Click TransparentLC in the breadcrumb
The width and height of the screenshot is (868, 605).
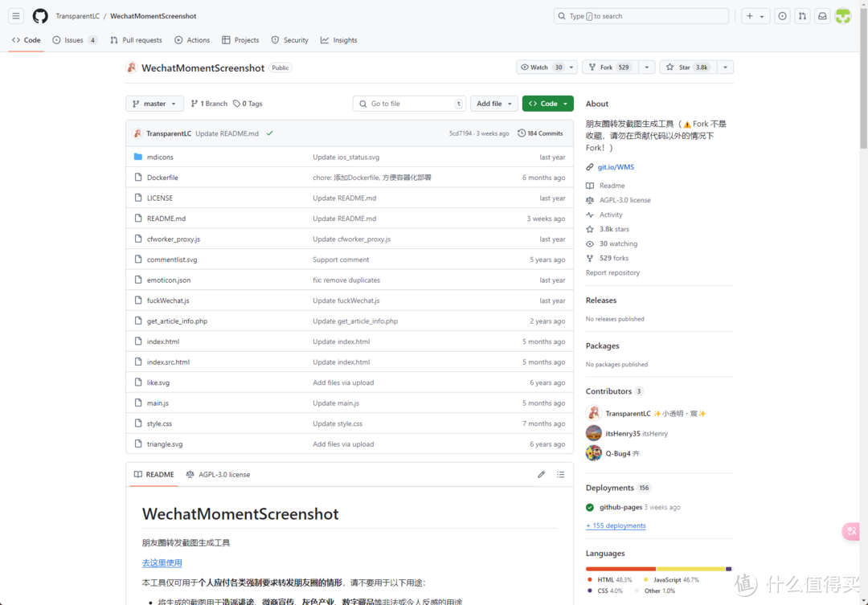point(77,16)
